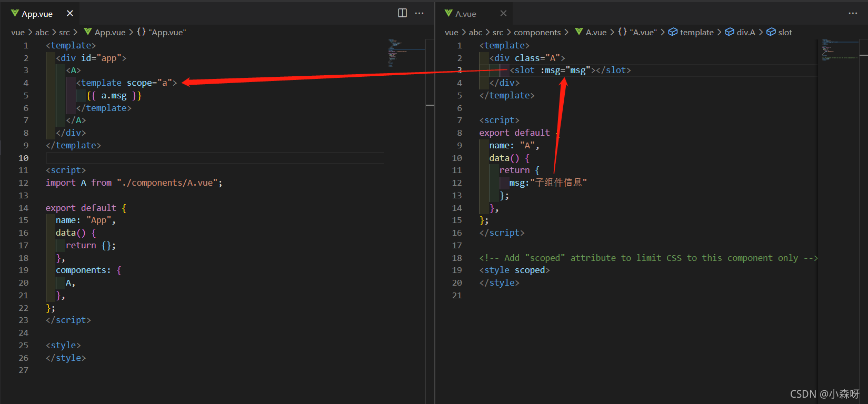
Task: Click 'msg:"子组件信息"' line in A.vue
Action: pyautogui.click(x=548, y=183)
